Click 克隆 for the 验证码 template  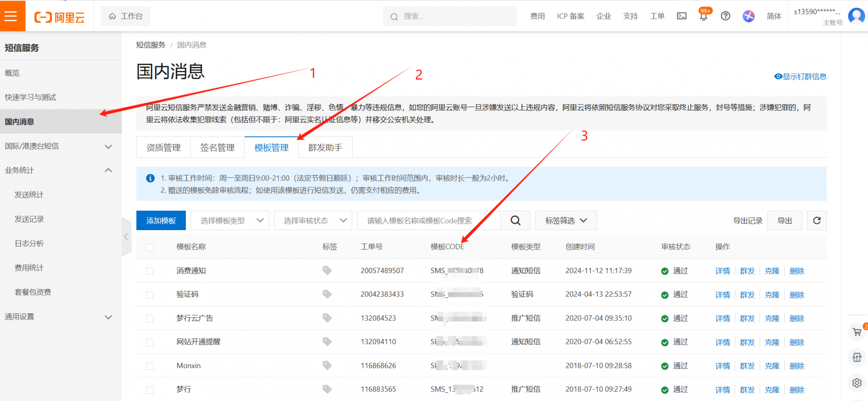pyautogui.click(x=772, y=295)
